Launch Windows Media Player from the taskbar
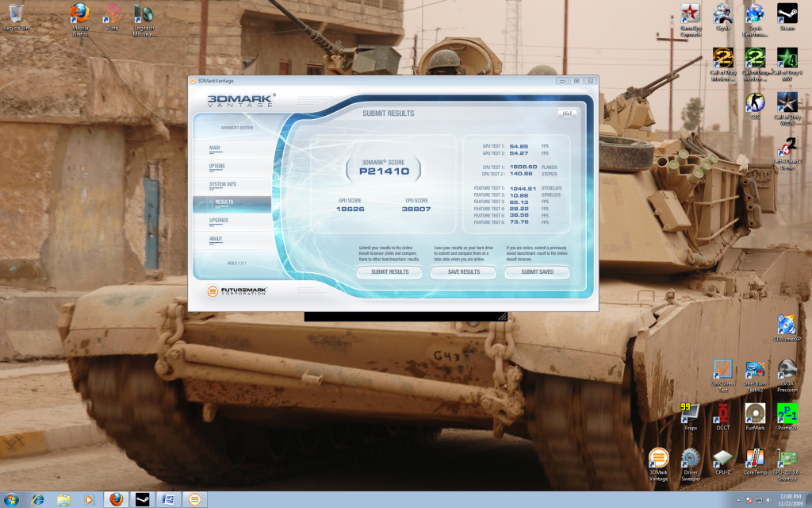Image resolution: width=812 pixels, height=508 pixels. (89, 500)
